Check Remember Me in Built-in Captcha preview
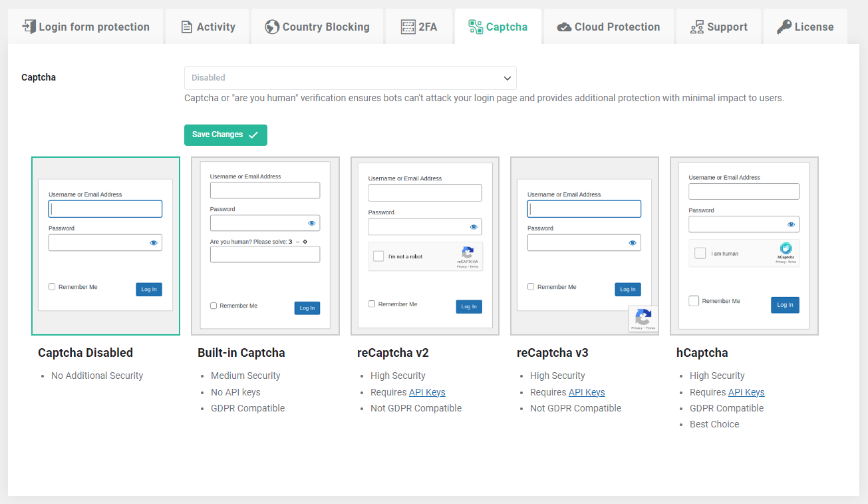This screenshot has height=504, width=868. (x=214, y=306)
